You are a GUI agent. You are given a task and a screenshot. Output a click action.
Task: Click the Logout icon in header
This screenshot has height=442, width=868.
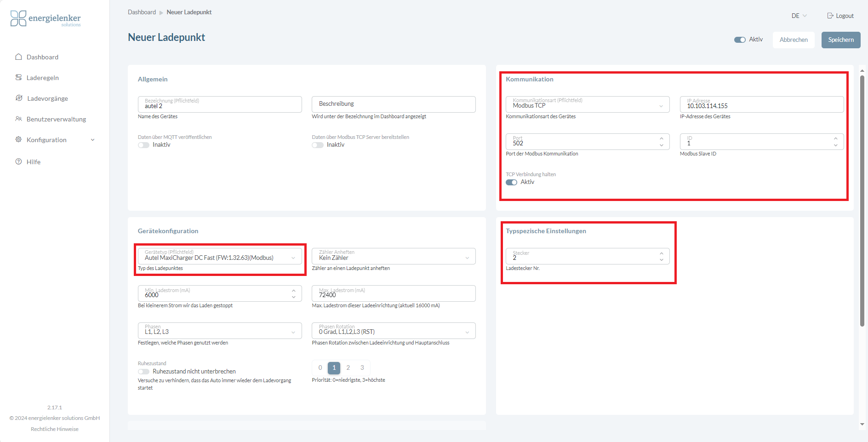pos(830,16)
